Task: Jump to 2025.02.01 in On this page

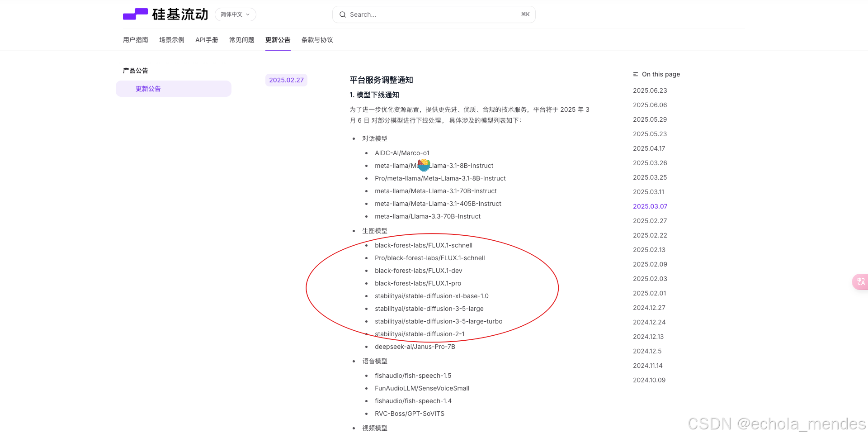Action: 650,293
